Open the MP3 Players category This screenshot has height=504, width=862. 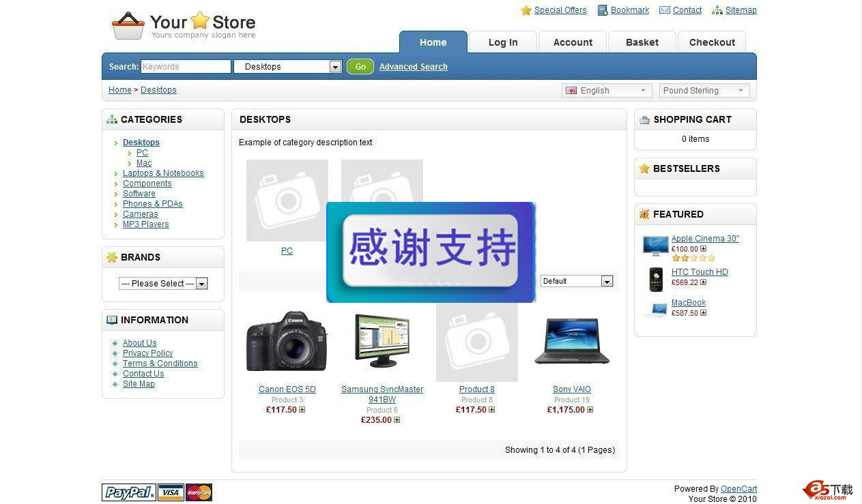click(146, 224)
